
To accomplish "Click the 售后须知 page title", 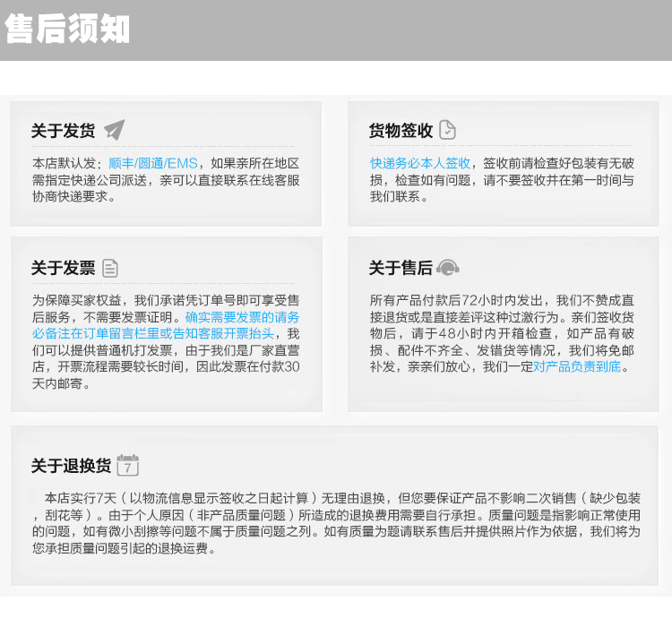I will 67,30.
